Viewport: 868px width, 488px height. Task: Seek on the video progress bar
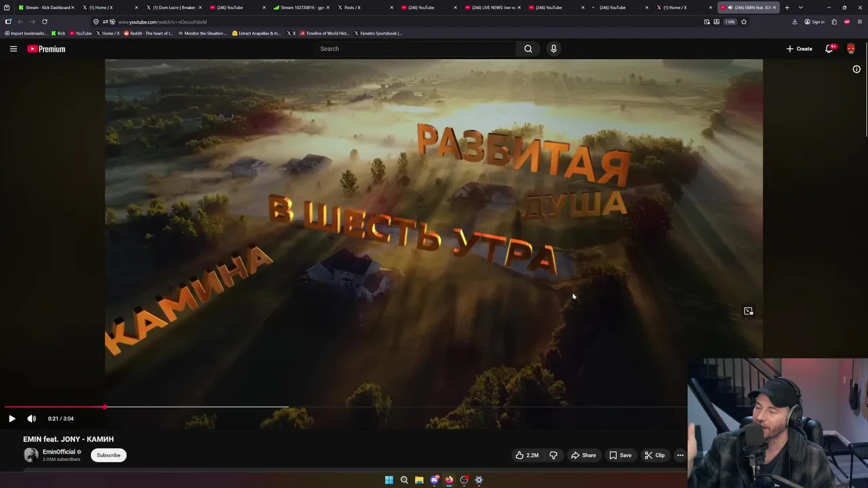coord(344,407)
